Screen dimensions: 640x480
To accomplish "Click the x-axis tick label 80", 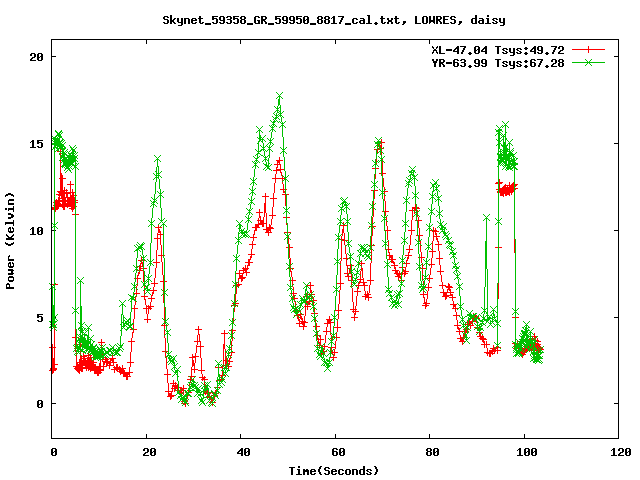I will pyautogui.click(x=432, y=452).
